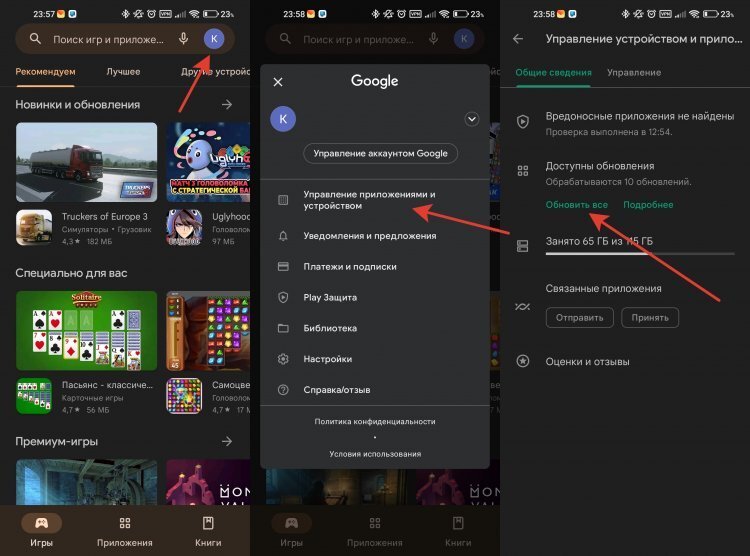Screen dimensions: 750x556
Task: Open the profile avatar K in the left search bar
Action: point(214,39)
